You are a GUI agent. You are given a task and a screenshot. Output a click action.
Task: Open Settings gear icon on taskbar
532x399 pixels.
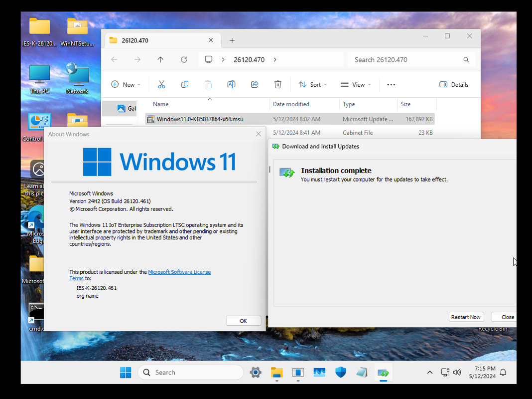pos(256,373)
